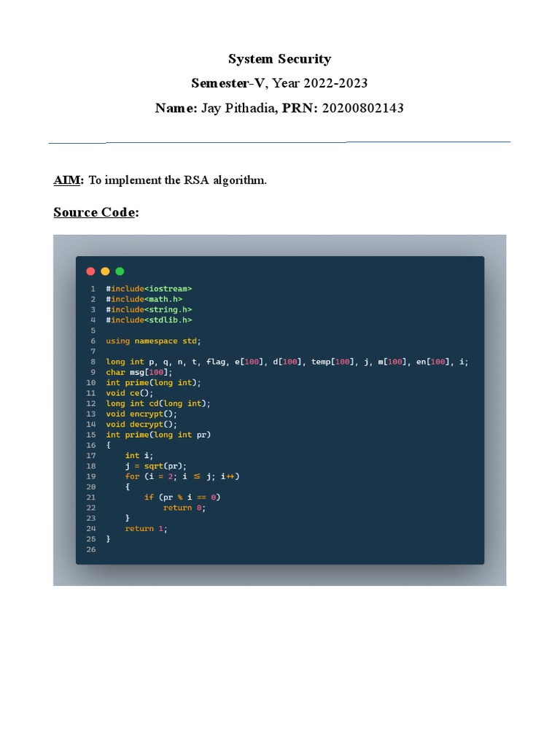
Task: Click 'return 0;' line
Action: click(184, 508)
